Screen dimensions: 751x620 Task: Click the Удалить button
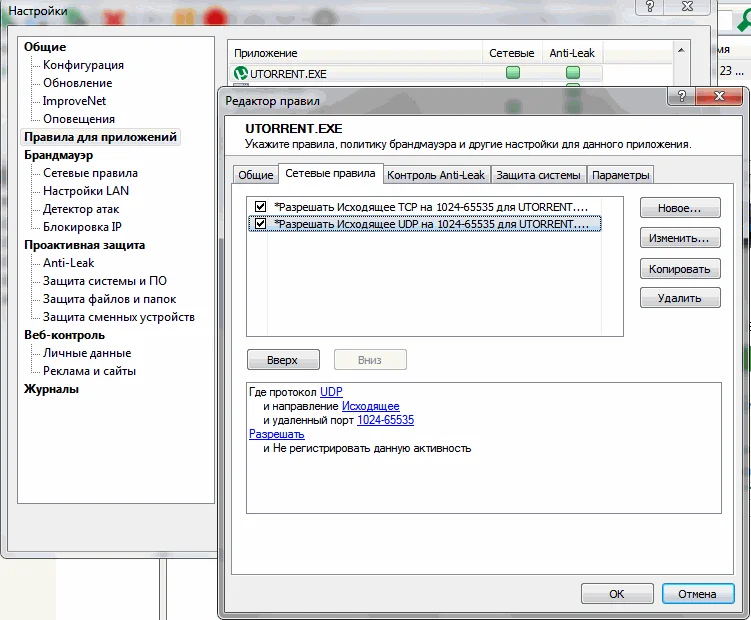[x=680, y=298]
